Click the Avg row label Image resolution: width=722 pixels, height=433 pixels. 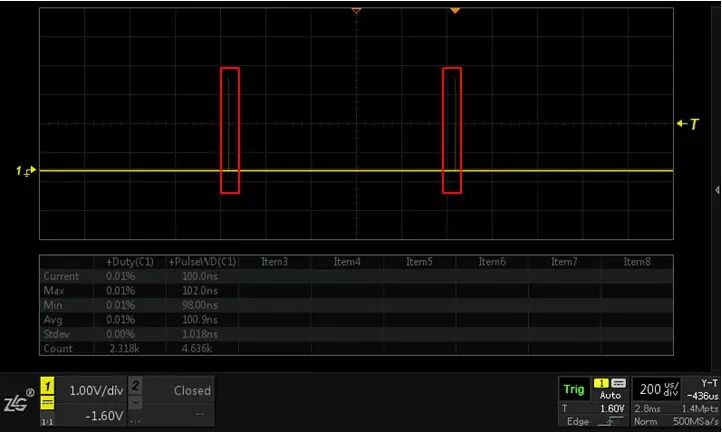(52, 320)
